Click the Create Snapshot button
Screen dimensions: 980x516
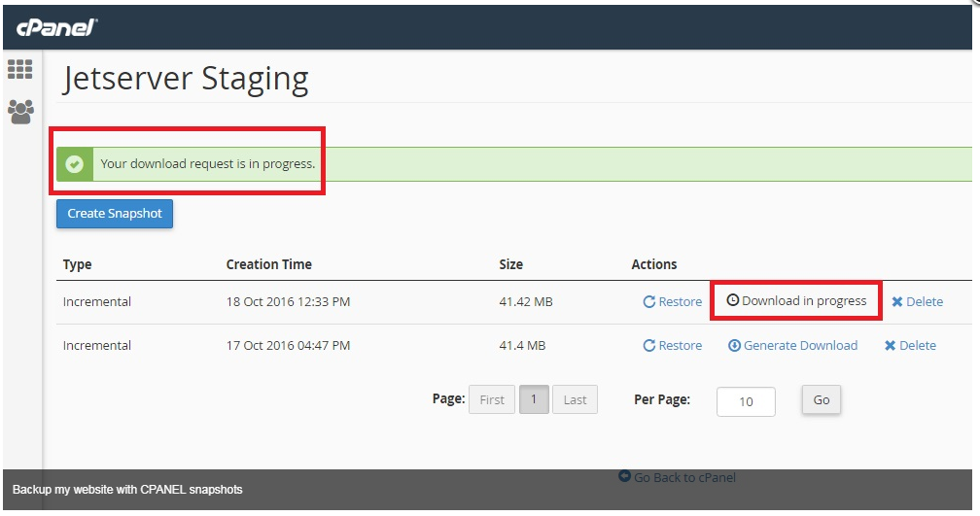[115, 214]
